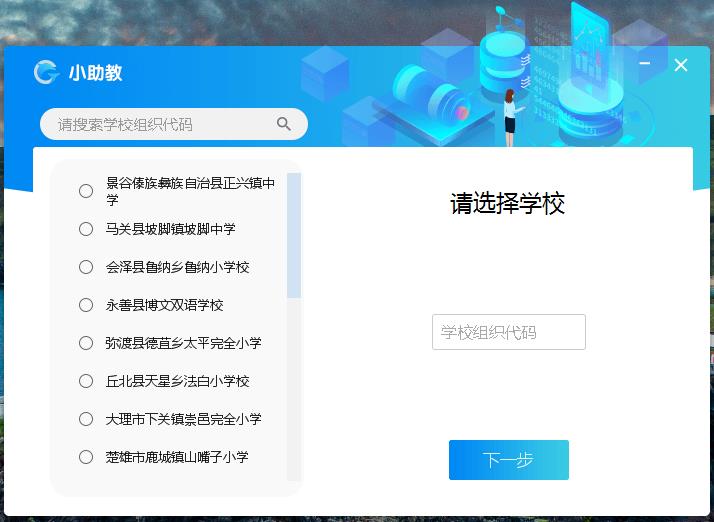Pick 弥渡县德苴乡太平完全小学 radio button

tap(86, 343)
